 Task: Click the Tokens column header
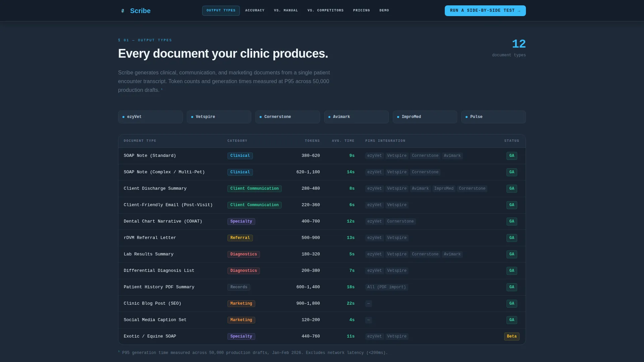pos(312,141)
